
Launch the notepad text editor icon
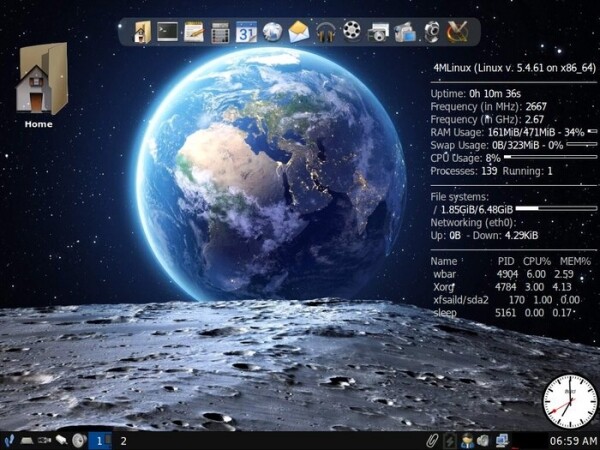194,32
